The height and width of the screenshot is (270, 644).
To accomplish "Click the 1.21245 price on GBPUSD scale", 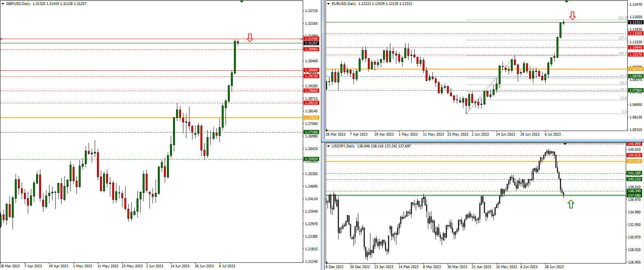I will (x=311, y=262).
